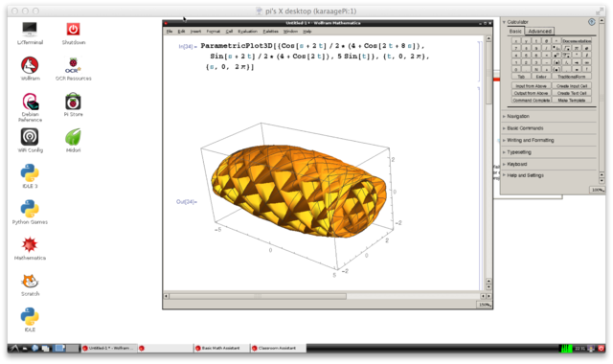This screenshot has width=613, height=364.
Task: Switch to the Basic calculator tab
Action: pyautogui.click(x=515, y=31)
